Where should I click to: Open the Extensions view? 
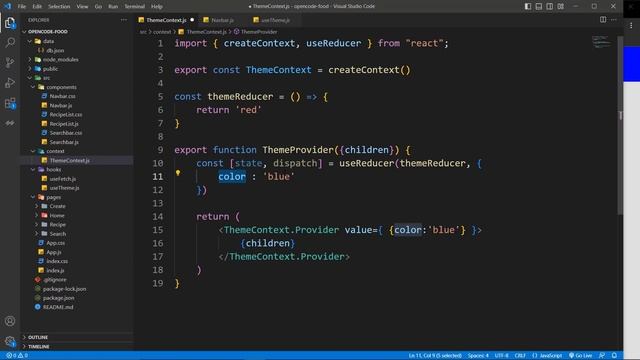(10, 103)
